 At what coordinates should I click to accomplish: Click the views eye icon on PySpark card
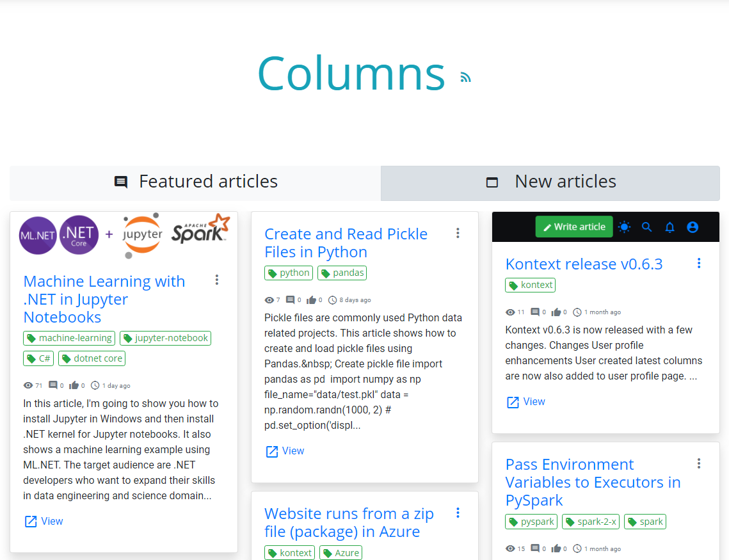510,548
